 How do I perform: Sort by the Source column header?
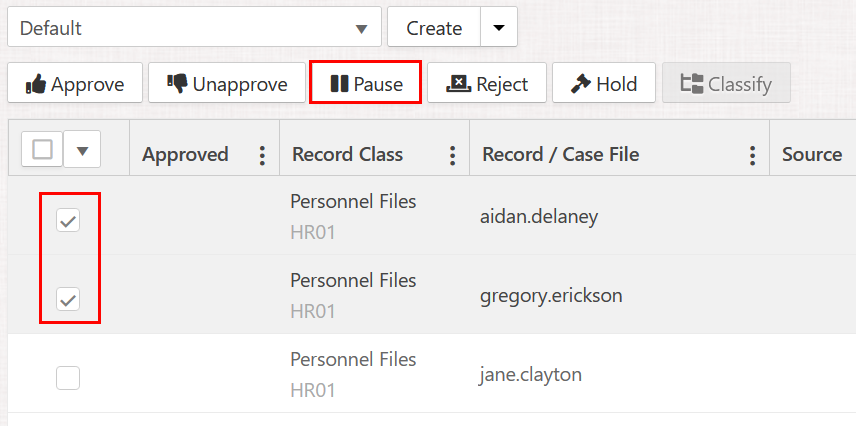click(x=811, y=154)
